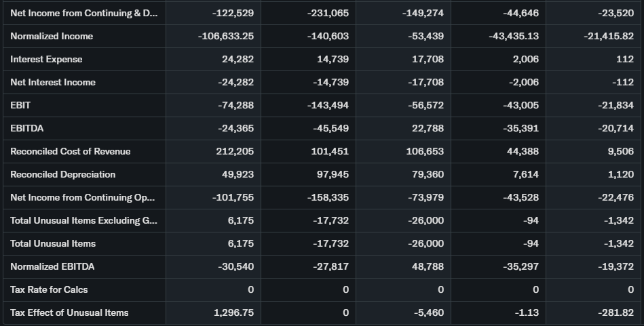
Task: Click the EBITDA row label
Action: 27,128
